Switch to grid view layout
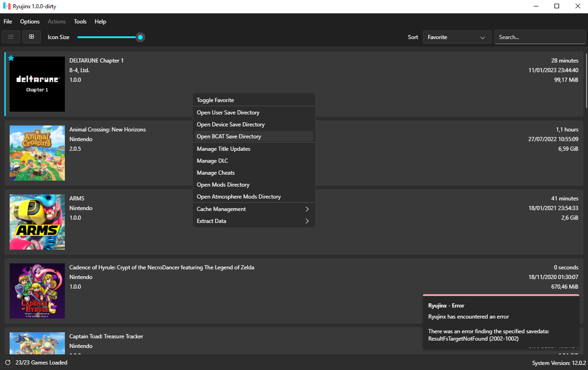Image resolution: width=588 pixels, height=370 pixels. click(31, 37)
